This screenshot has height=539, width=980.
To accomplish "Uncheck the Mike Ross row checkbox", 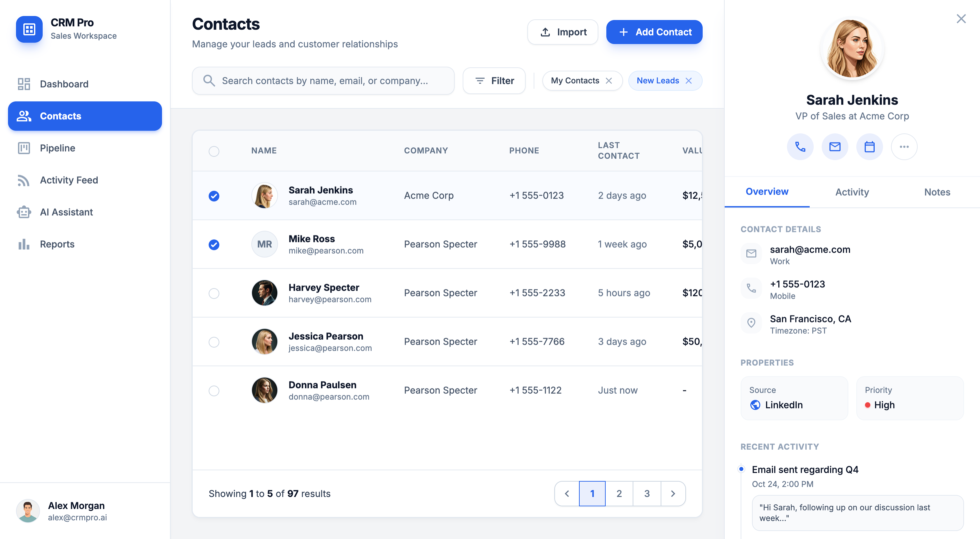I will tap(214, 244).
